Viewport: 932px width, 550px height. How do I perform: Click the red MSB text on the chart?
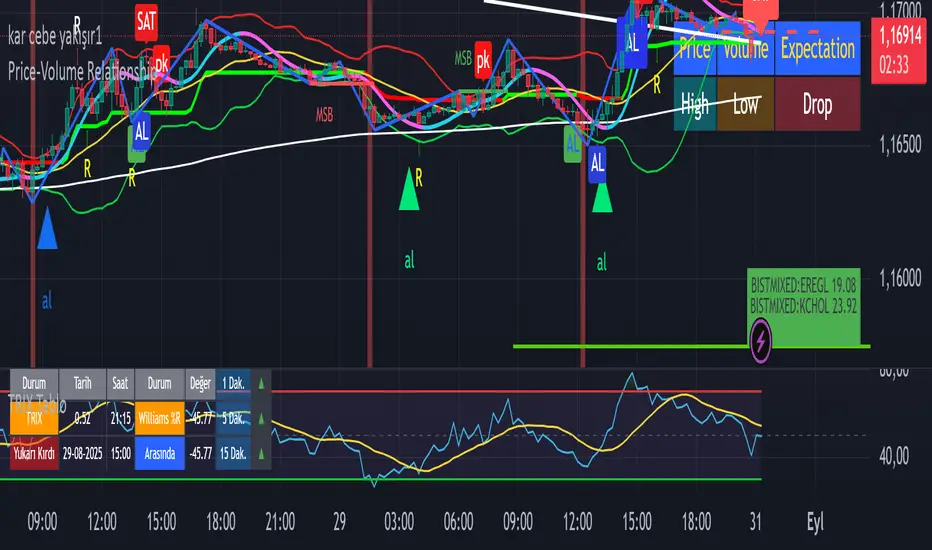click(325, 115)
